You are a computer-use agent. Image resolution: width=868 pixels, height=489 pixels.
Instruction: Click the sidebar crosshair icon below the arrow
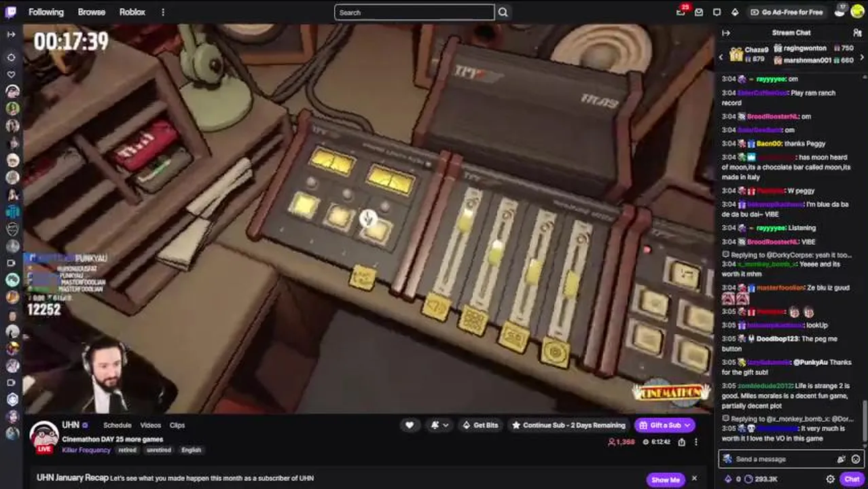11,58
